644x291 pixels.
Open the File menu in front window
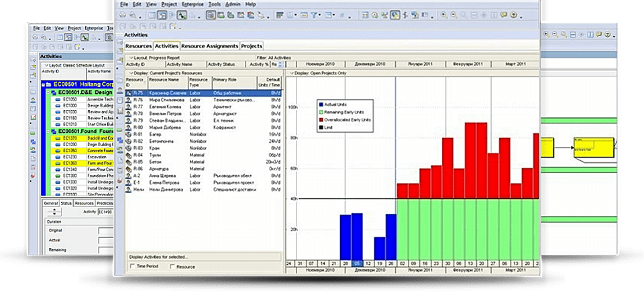pos(125,4)
